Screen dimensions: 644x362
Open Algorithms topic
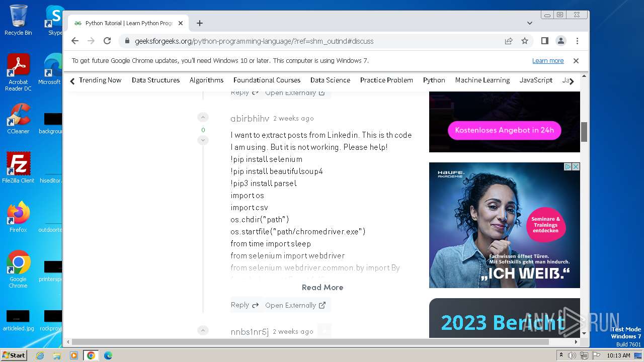[x=206, y=80]
